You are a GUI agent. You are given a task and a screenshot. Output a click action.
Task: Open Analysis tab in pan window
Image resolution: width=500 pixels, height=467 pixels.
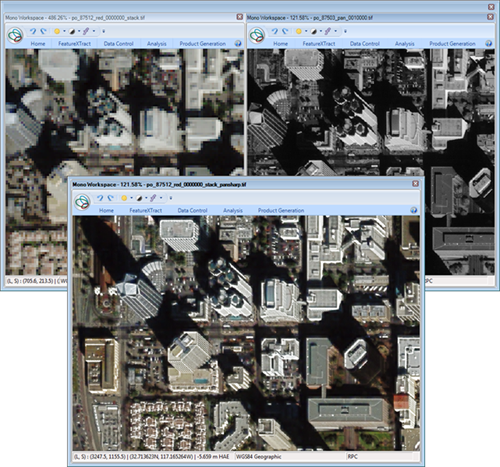[405, 44]
